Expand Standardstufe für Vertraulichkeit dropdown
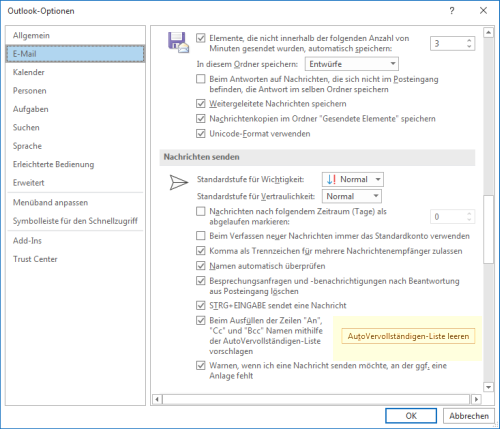 tap(352, 196)
